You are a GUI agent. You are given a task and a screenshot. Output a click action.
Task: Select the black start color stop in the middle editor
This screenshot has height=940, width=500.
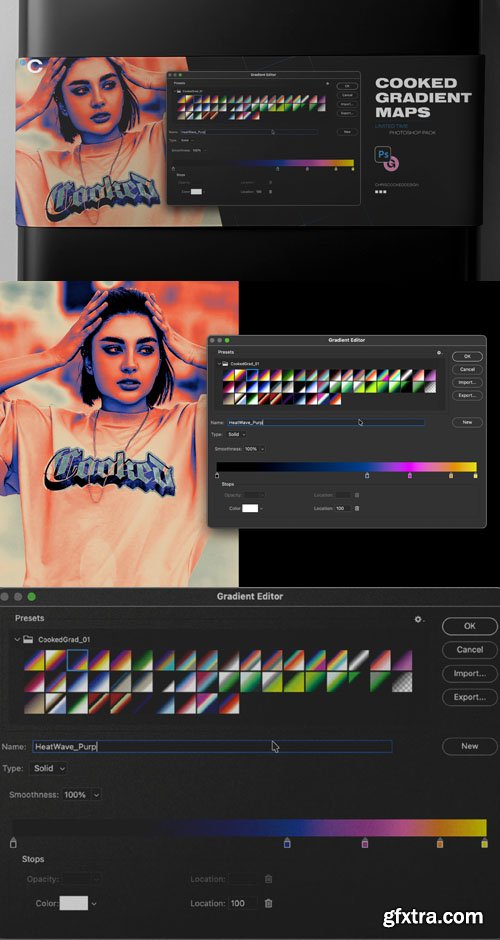[x=217, y=475]
